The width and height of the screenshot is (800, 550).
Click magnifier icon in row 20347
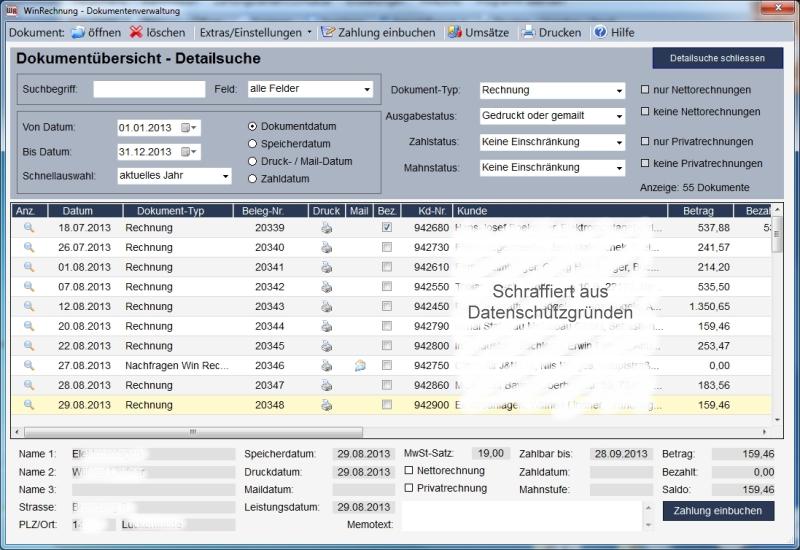[x=29, y=385]
